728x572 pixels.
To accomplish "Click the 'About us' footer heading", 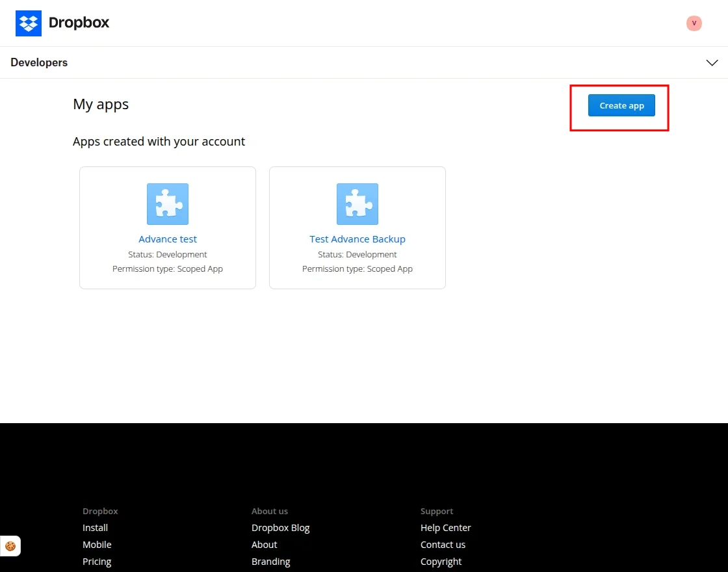I will (270, 511).
